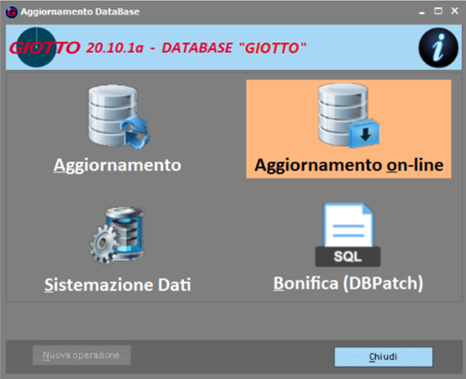The width and height of the screenshot is (466, 379).
Task: Click the Aggiornamento on-line database download icon
Action: (x=348, y=115)
